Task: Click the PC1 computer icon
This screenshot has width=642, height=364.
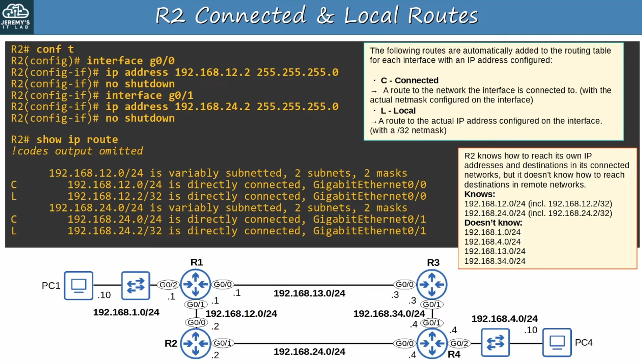Action: click(x=79, y=285)
